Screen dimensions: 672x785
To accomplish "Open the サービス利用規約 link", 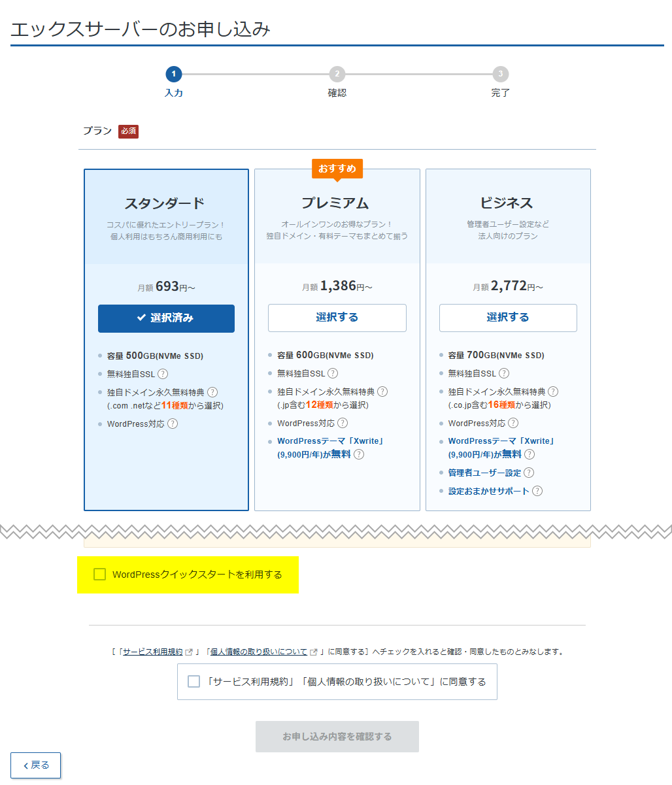I will (153, 652).
